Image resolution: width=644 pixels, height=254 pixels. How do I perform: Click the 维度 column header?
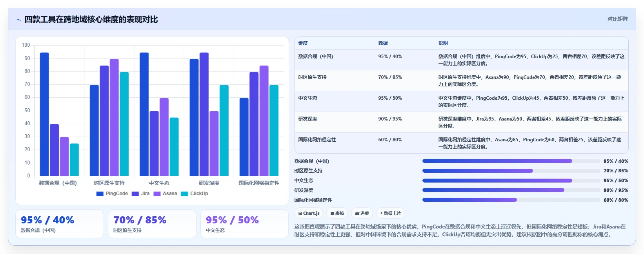[303, 43]
